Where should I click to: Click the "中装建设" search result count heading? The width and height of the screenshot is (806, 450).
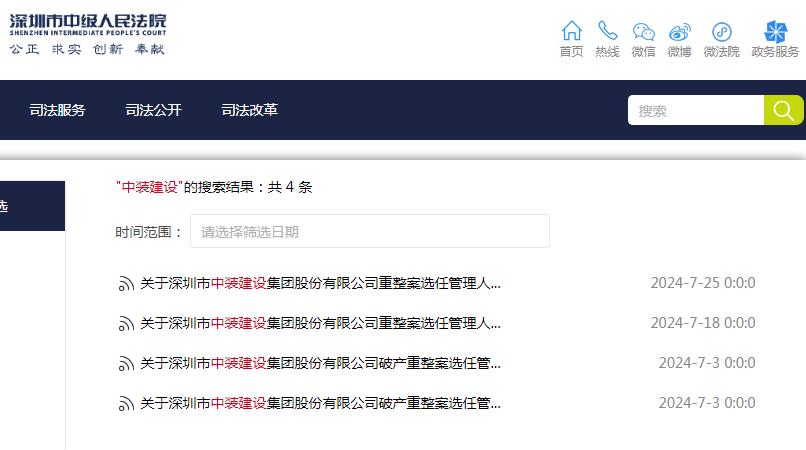(214, 187)
